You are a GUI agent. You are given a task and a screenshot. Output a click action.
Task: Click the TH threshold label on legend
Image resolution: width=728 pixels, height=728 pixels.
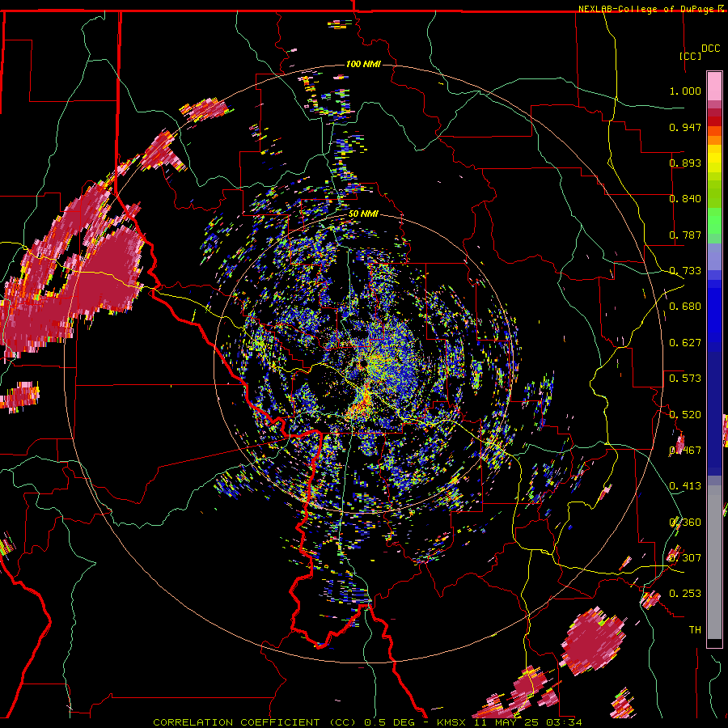coord(695,630)
